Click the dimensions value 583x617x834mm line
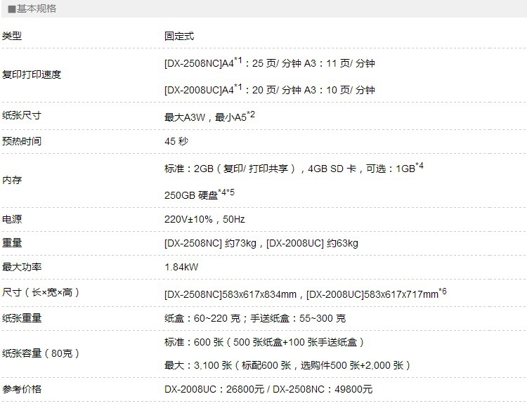527x420 pixels. [x=305, y=294]
